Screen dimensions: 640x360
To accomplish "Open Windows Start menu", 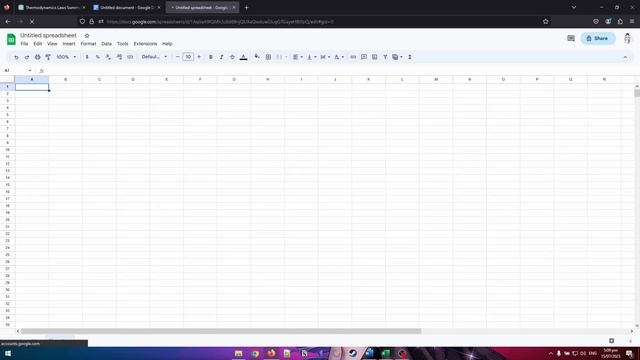I will (x=7, y=353).
